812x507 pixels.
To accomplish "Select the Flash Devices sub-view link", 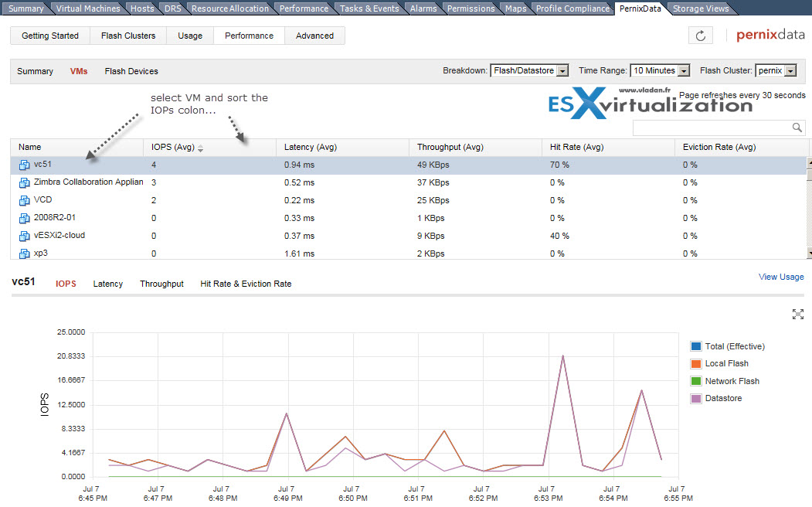I will tap(131, 71).
